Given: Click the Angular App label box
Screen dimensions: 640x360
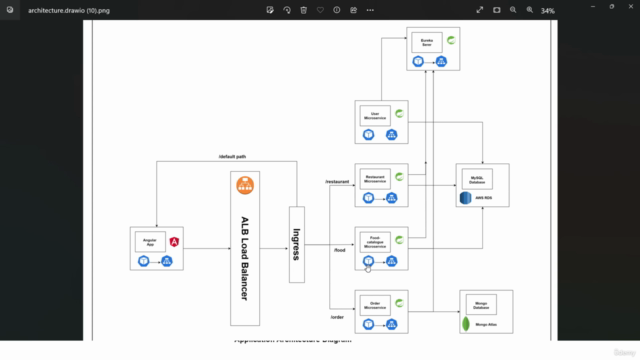Looking at the screenshot, I should (x=150, y=242).
